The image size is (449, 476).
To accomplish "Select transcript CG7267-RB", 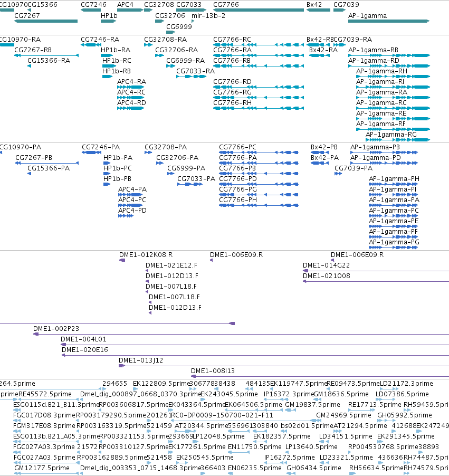I will tap(33, 50).
